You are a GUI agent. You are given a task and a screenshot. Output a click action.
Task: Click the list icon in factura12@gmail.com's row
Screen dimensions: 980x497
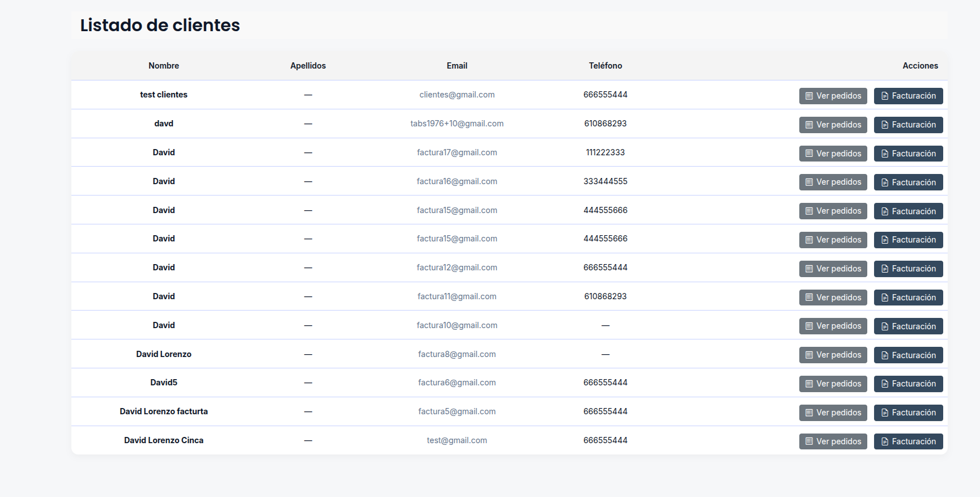809,269
